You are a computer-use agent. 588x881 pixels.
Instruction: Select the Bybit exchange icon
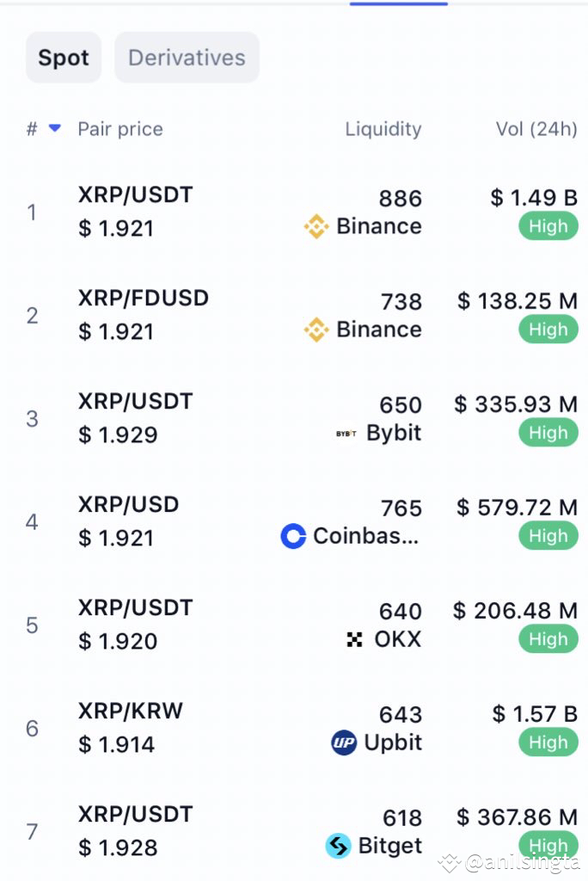347,433
